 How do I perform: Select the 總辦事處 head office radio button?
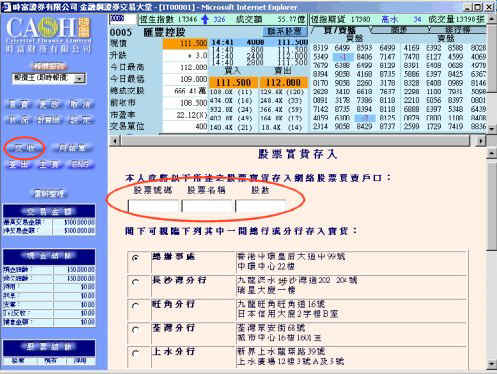(x=135, y=258)
